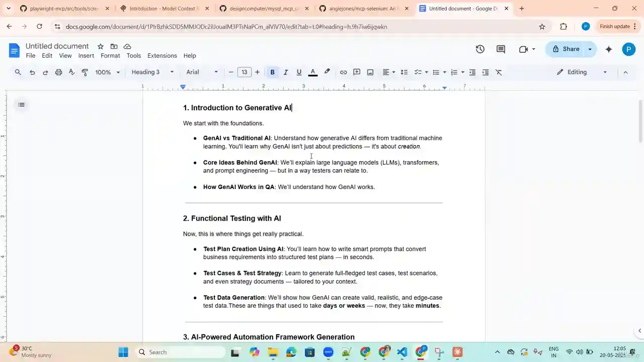Insert a link using chain icon
Viewport: 644px width, 362px height.
(x=343, y=72)
